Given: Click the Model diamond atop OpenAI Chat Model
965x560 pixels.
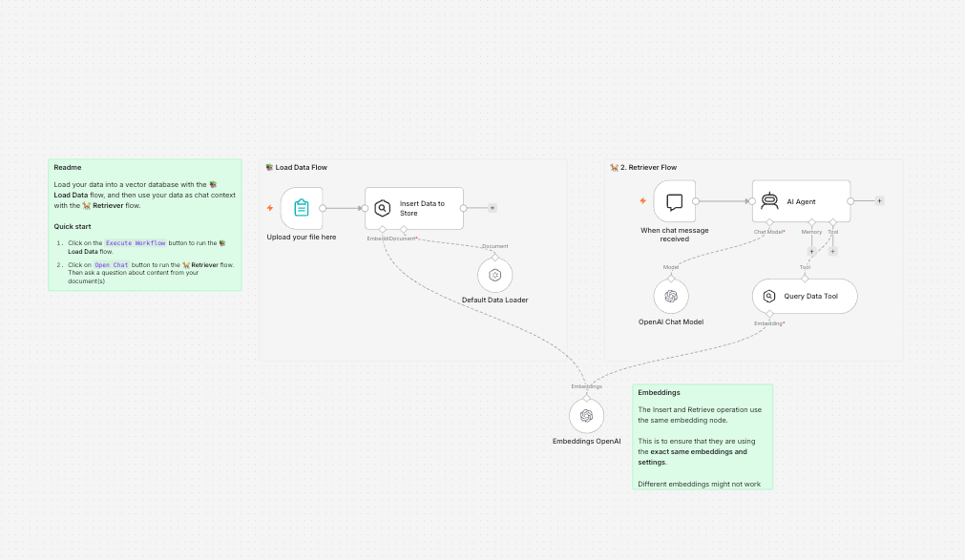Looking at the screenshot, I should 671,279.
